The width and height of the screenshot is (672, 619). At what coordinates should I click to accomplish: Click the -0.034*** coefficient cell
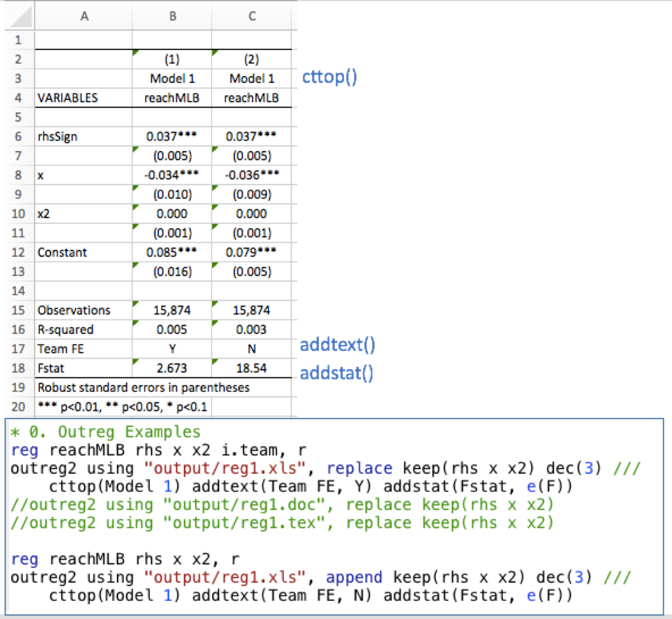click(x=172, y=175)
